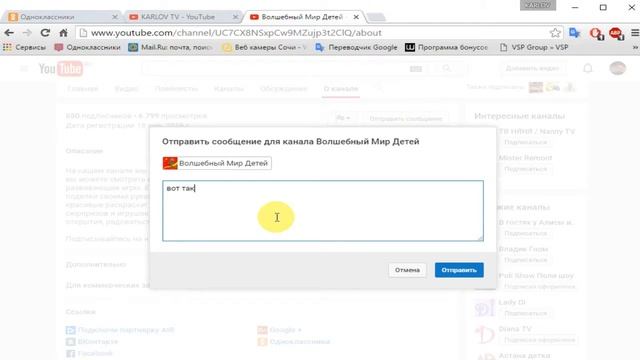
Task: Click the browser forward arrow
Action: 27,33
